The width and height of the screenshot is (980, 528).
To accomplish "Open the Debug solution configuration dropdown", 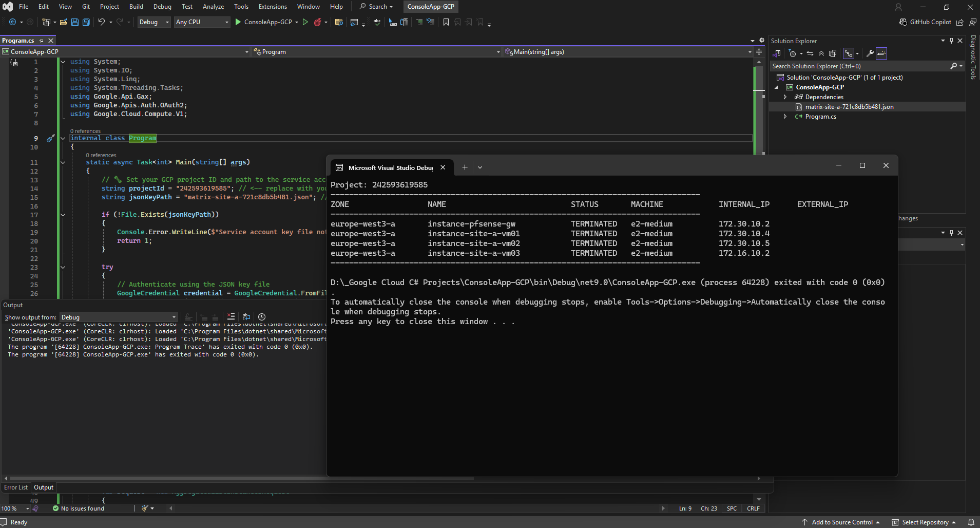I will pyautogui.click(x=153, y=22).
